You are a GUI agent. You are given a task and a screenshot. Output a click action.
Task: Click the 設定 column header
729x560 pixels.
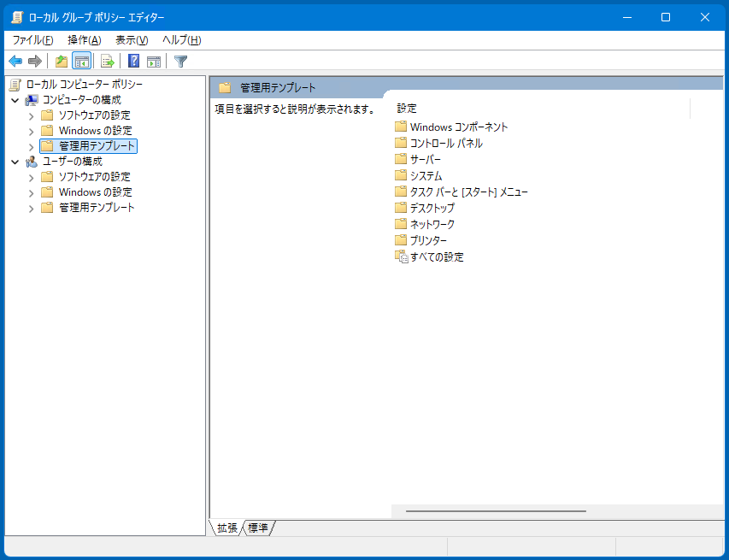pyautogui.click(x=407, y=109)
